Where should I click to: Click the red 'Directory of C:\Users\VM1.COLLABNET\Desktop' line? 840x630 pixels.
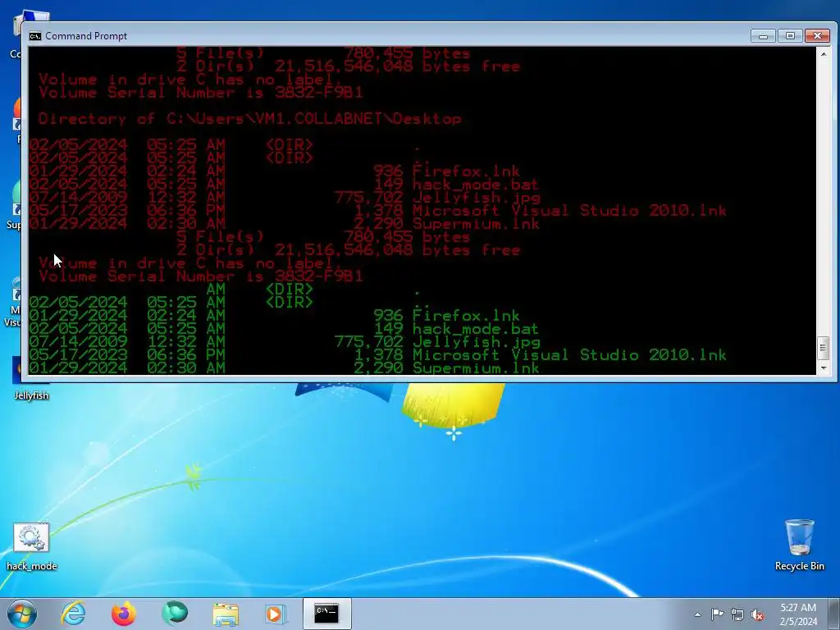249,119
